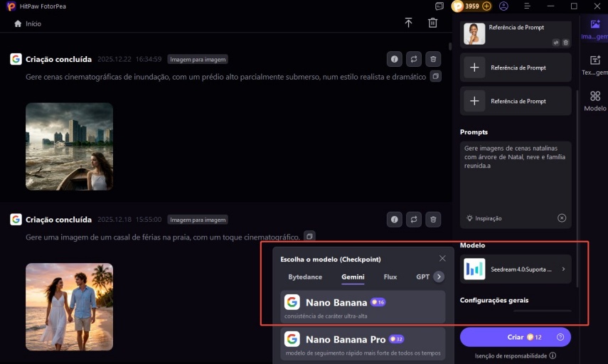Show info for the flood scene creation
Image resolution: width=608 pixels, height=364 pixels.
(x=394, y=59)
